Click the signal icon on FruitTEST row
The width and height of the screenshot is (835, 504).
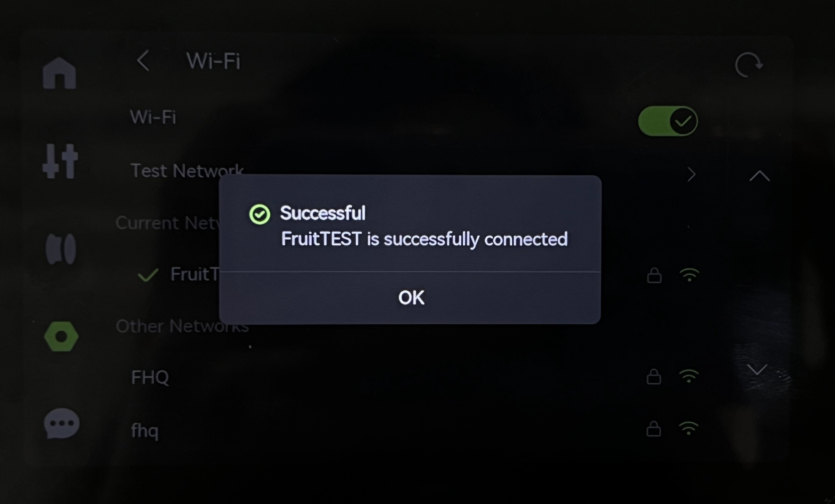click(x=689, y=275)
